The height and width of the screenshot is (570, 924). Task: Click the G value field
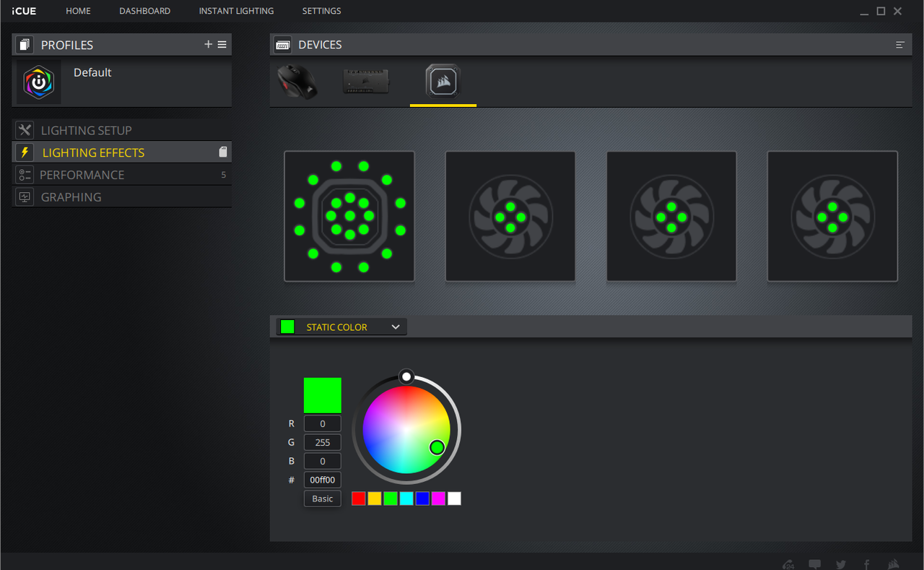pos(323,442)
